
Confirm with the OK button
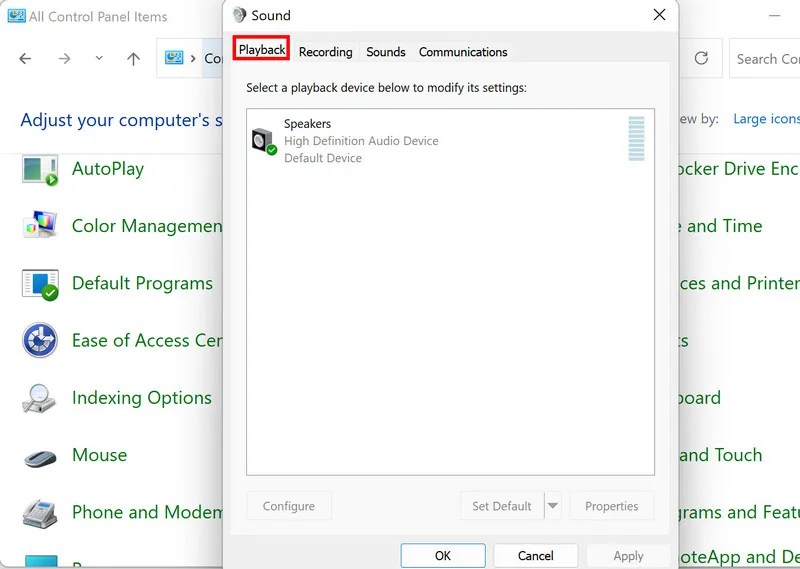pyautogui.click(x=443, y=556)
